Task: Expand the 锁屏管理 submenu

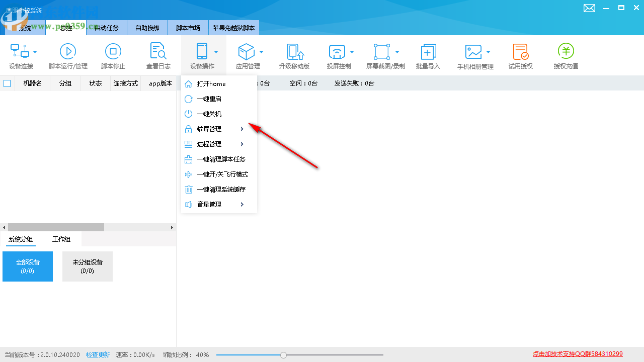Action: 209,129
